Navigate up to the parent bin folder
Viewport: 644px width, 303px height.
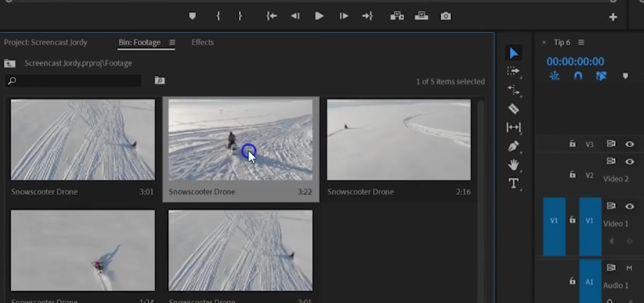10,63
